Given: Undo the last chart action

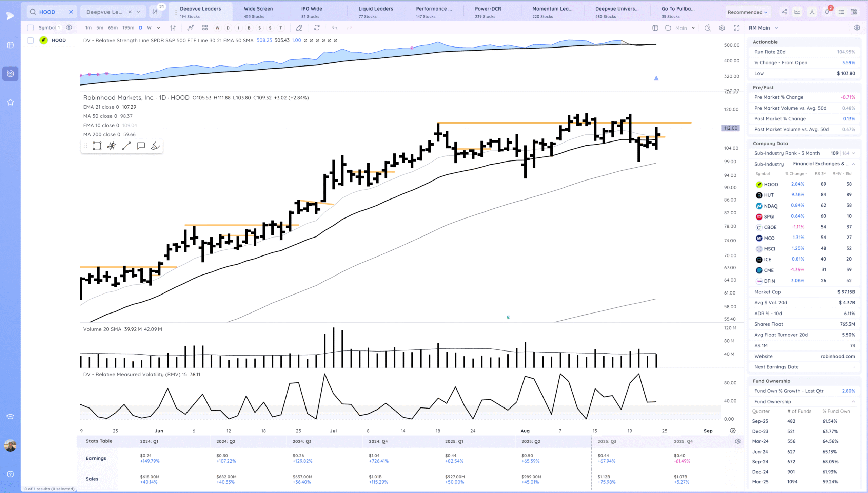Looking at the screenshot, I should click(x=335, y=28).
